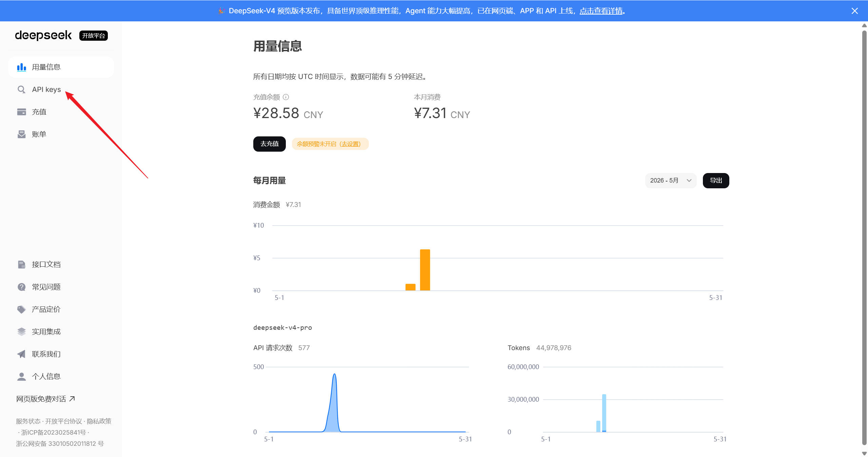The width and height of the screenshot is (868, 457).
Task: Open 接口文档 documentation
Action: point(61,265)
